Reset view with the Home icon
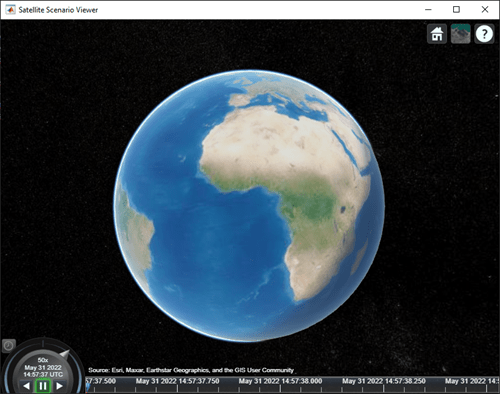The height and width of the screenshot is (394, 500). point(437,34)
